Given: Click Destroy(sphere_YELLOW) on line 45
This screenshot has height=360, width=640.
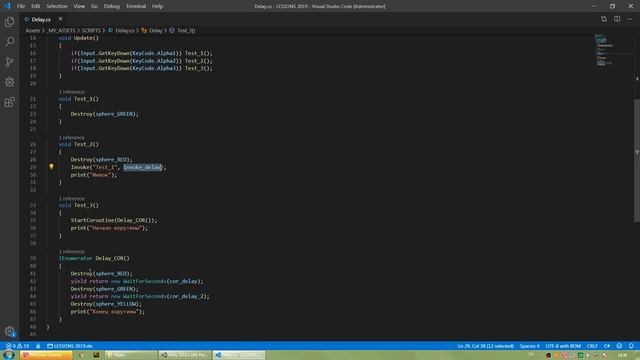Looking at the screenshot, I should tap(106, 304).
